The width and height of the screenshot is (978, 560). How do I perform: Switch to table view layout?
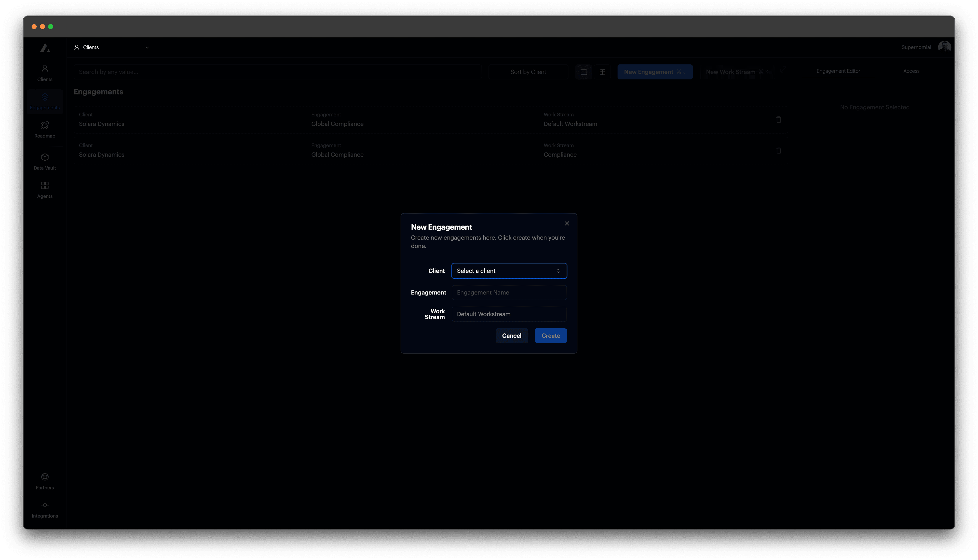click(603, 72)
